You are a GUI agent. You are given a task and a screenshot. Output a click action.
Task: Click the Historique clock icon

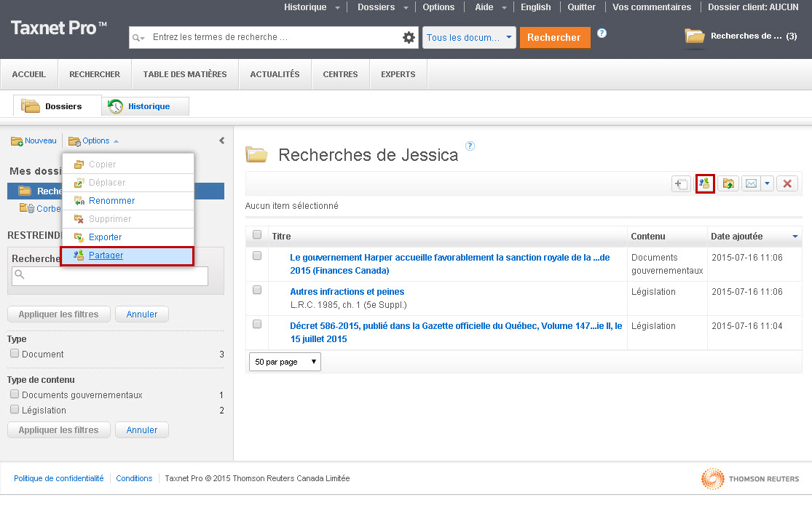tap(115, 106)
